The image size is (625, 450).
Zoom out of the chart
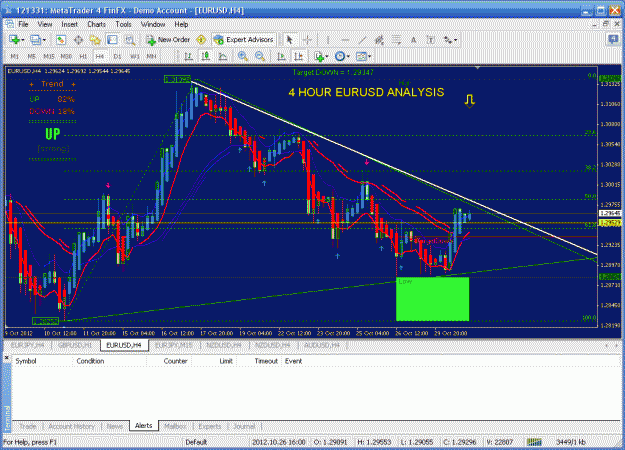click(259, 56)
